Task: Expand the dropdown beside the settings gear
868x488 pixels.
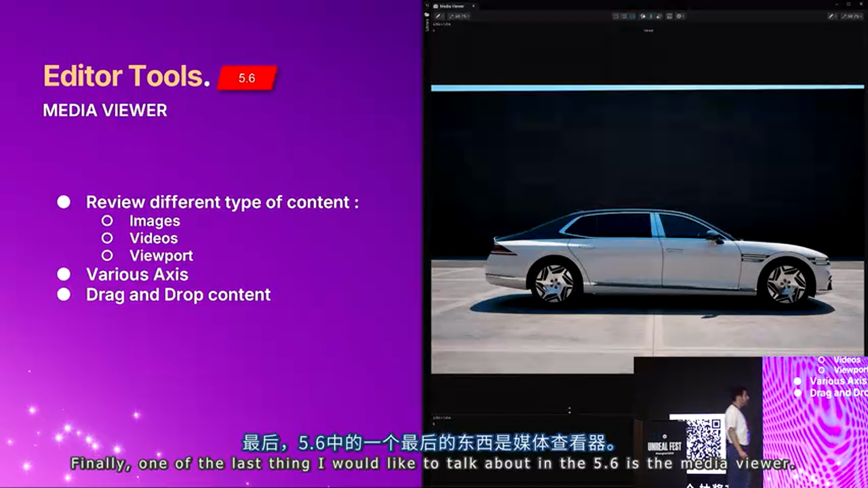Action: click(684, 16)
